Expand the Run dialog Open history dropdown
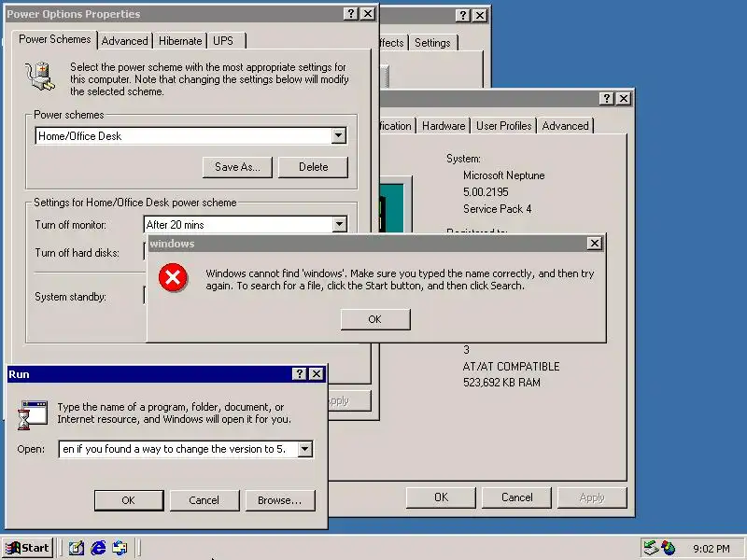The height and width of the screenshot is (560, 747). [x=305, y=449]
